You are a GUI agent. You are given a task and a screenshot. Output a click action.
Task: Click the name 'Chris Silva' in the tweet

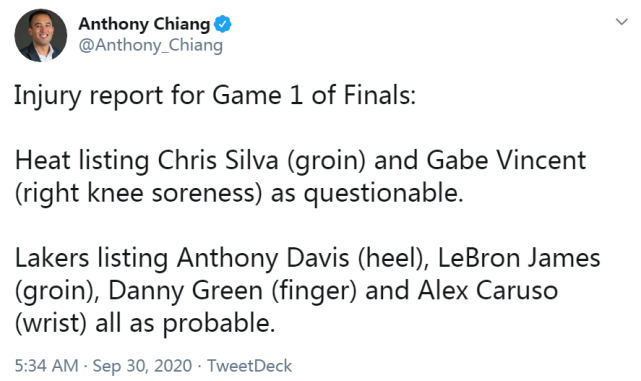(218, 160)
